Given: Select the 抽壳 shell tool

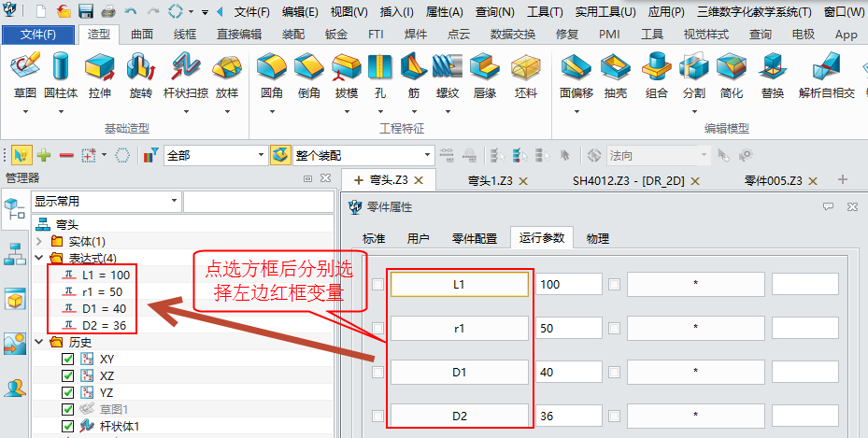Looking at the screenshot, I should (616, 73).
